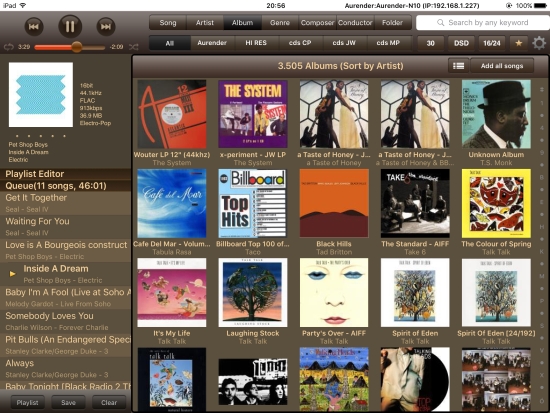The image size is (550, 413).
Task: Toggle the favorites star filter
Action: [518, 43]
